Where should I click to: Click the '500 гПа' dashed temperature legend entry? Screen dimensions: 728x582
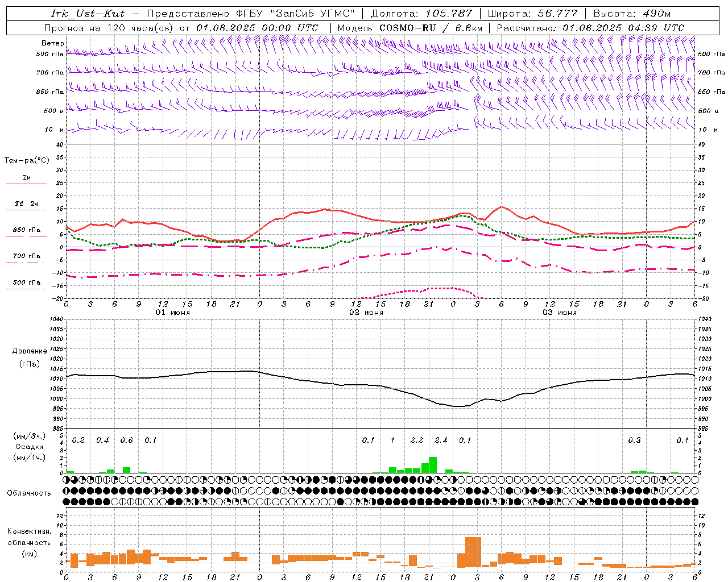26,282
